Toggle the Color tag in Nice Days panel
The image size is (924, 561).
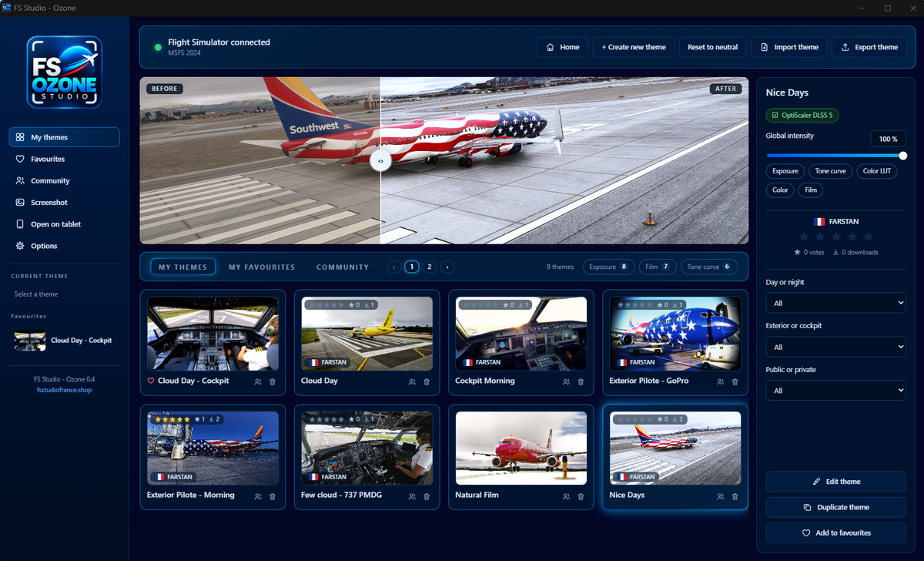point(780,190)
